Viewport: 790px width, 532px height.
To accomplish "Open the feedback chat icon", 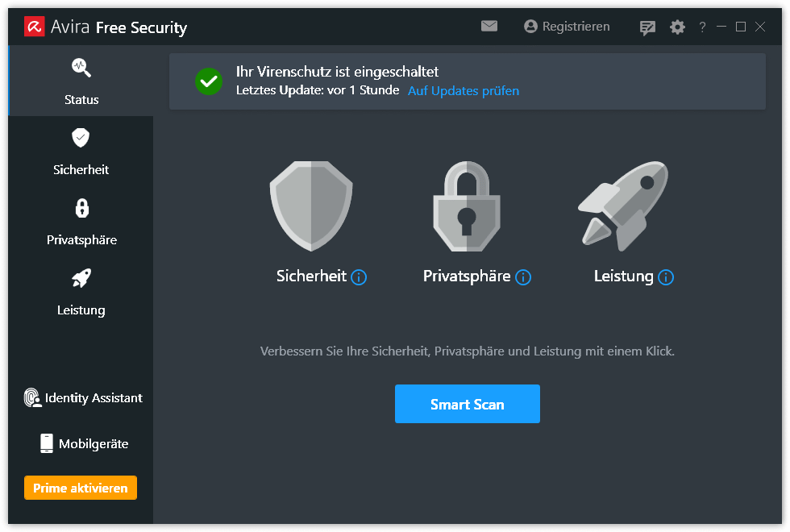I will click(647, 27).
